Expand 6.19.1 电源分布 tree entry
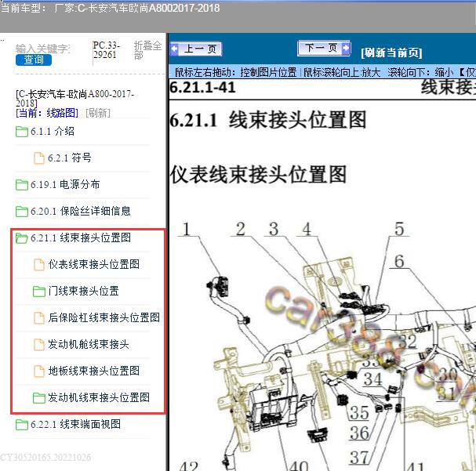Screen dimensions: 476x471 click(x=65, y=184)
